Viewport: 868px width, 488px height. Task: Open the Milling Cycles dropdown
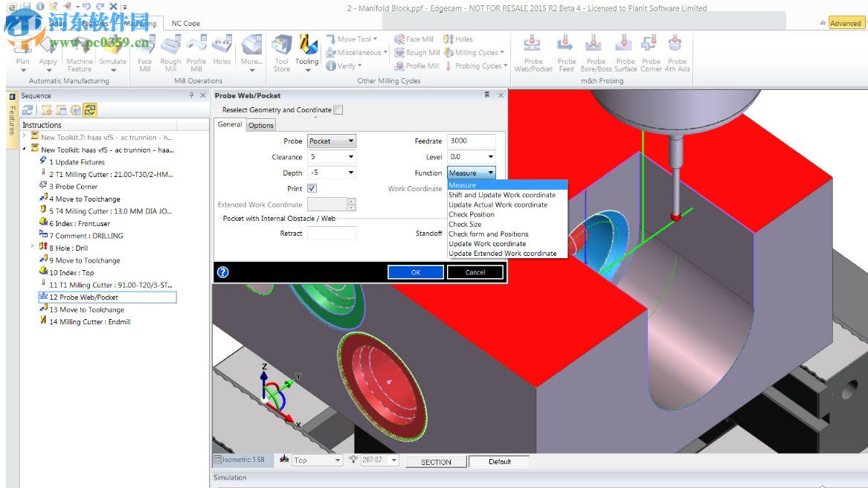475,53
